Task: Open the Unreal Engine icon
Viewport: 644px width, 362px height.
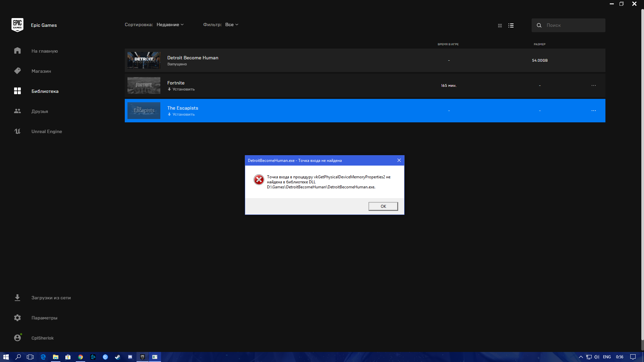Action: (17, 131)
